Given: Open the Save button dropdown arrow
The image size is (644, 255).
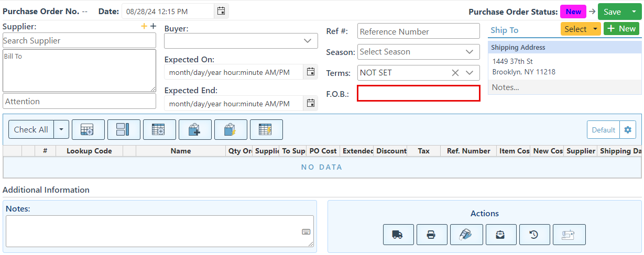Looking at the screenshot, I should click(x=633, y=12).
